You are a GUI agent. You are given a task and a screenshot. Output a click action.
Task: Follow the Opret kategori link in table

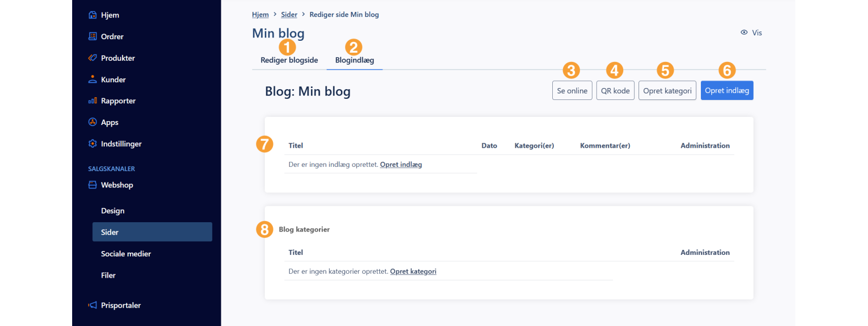point(413,272)
